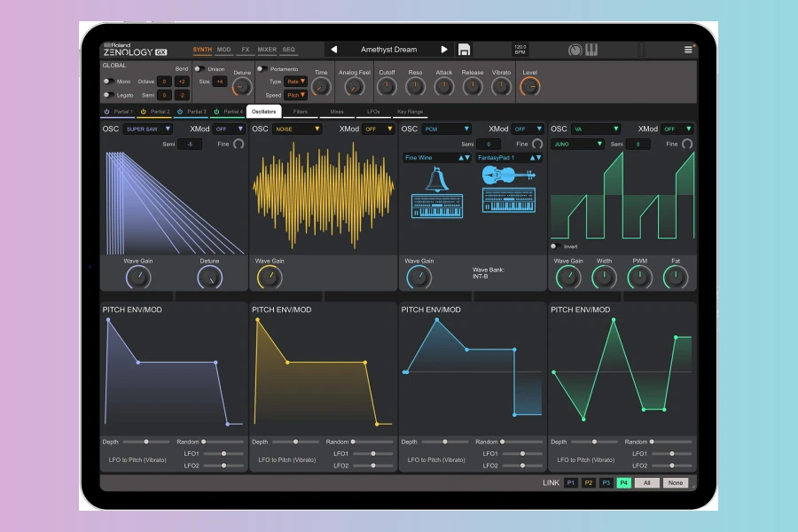Toggle the Mono switch
Viewport: 798px width, 532px height.
tap(108, 82)
